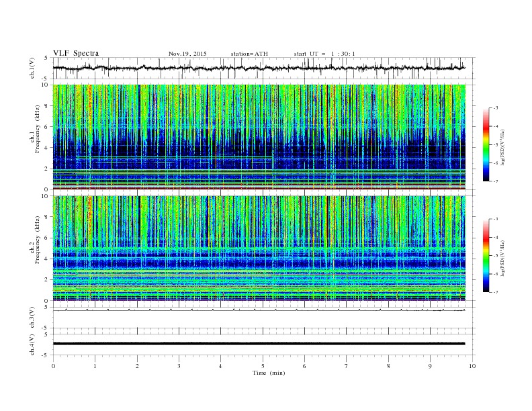Click the "6" kHz tick of ch.1 spectrogram
This screenshot has height=411, width=532.
tap(47, 127)
